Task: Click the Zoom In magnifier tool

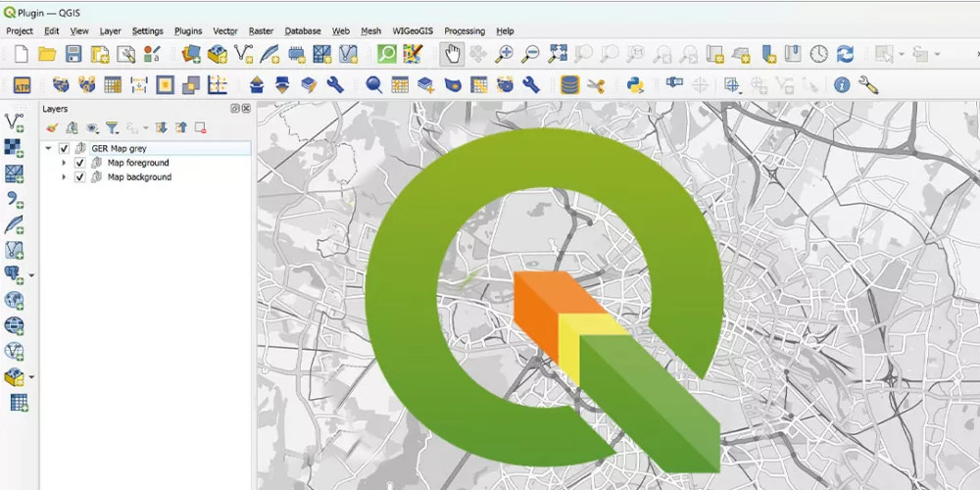Action: click(x=505, y=54)
